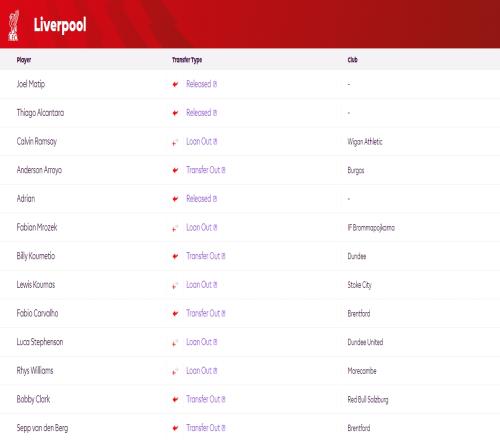Click the Liverpool heading title
Screen dimensions: 500x440
[x=60, y=25]
